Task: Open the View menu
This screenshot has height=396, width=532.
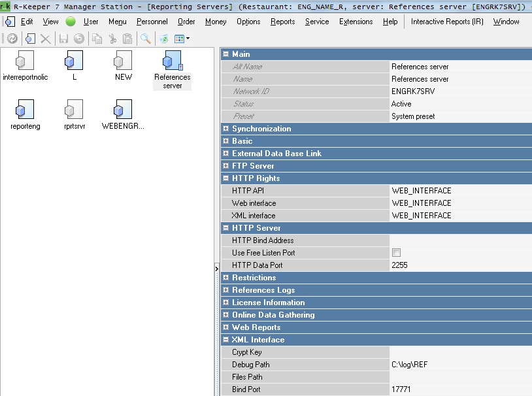Action: [x=50, y=22]
